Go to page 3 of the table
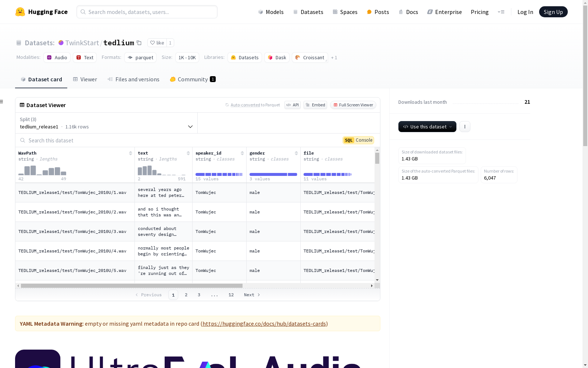 199,295
